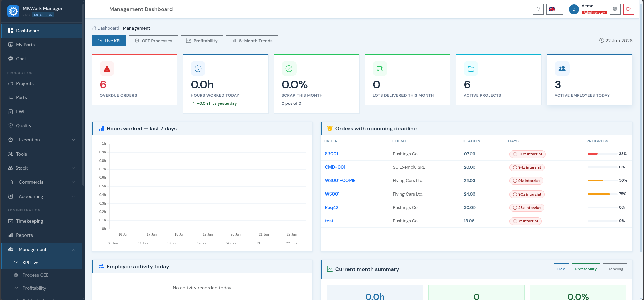This screenshot has height=300, width=644.
Task: Click the MKWork Manager logo
Action: click(x=13, y=11)
